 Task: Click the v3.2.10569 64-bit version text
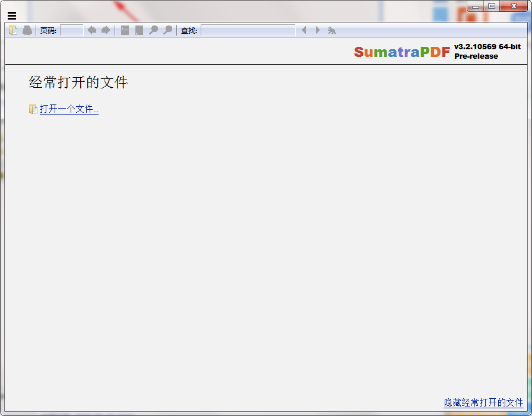[487, 47]
